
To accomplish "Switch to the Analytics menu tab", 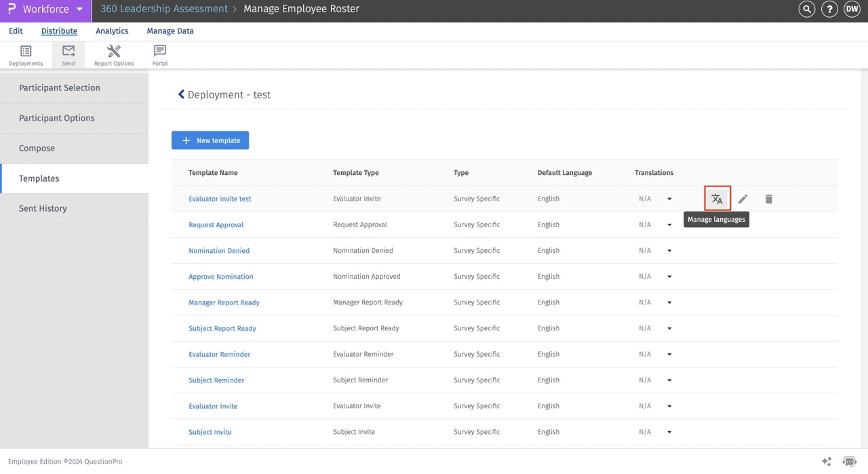I will coord(112,31).
